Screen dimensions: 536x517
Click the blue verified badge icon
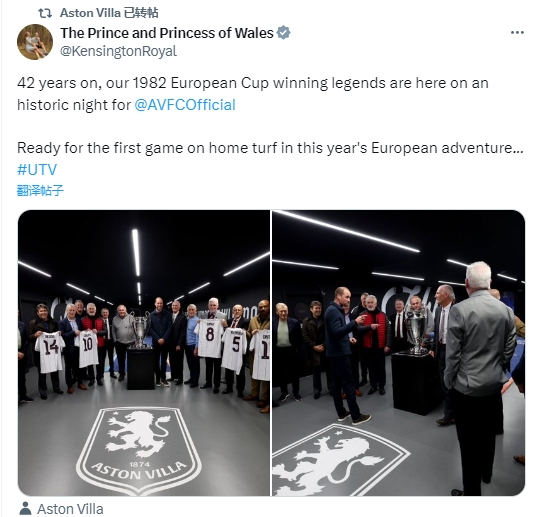click(283, 33)
